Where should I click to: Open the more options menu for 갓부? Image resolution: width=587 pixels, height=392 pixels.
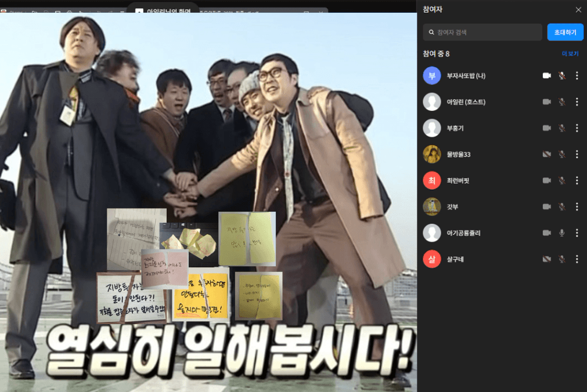tap(577, 206)
